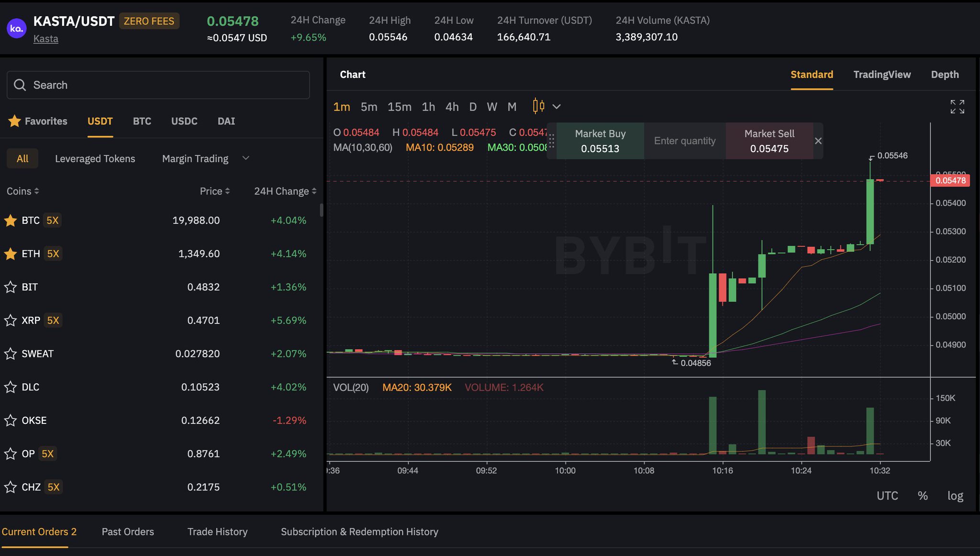Switch price axis to percentage mode

924,495
